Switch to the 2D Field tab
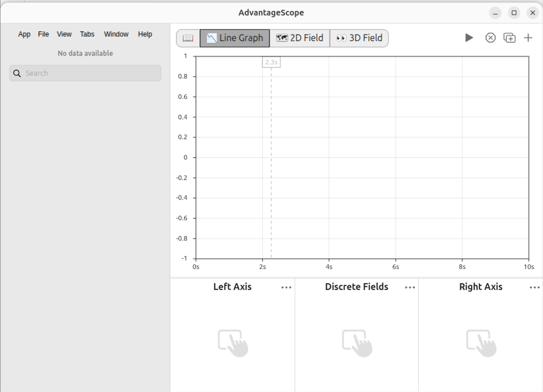The height and width of the screenshot is (392, 543). [x=300, y=38]
